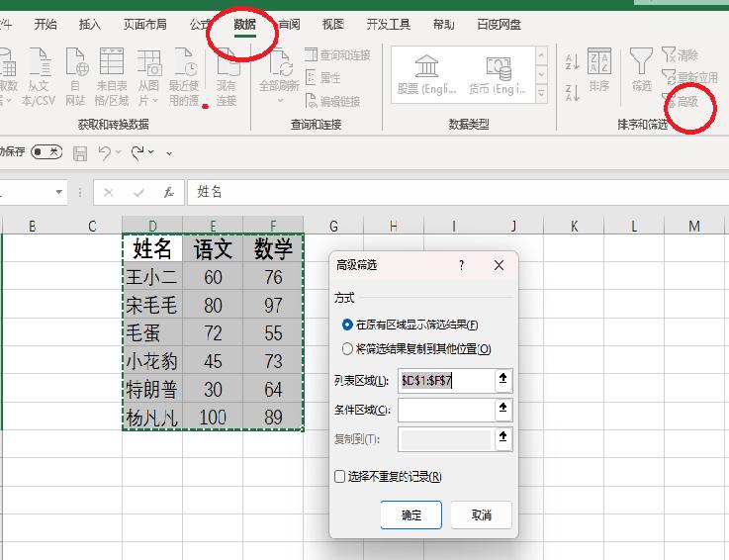Open the 插入 ribbon tab
The height and width of the screenshot is (560, 729).
point(90,24)
